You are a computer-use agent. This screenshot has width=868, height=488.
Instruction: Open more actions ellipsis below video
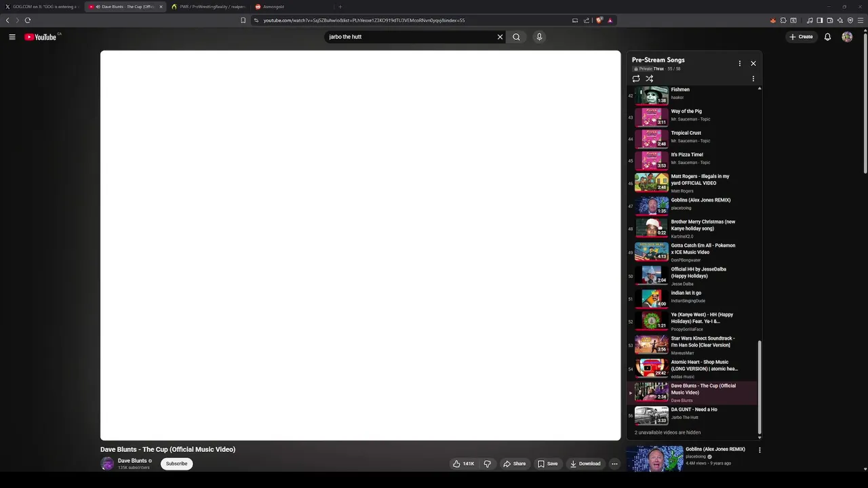[614, 464]
